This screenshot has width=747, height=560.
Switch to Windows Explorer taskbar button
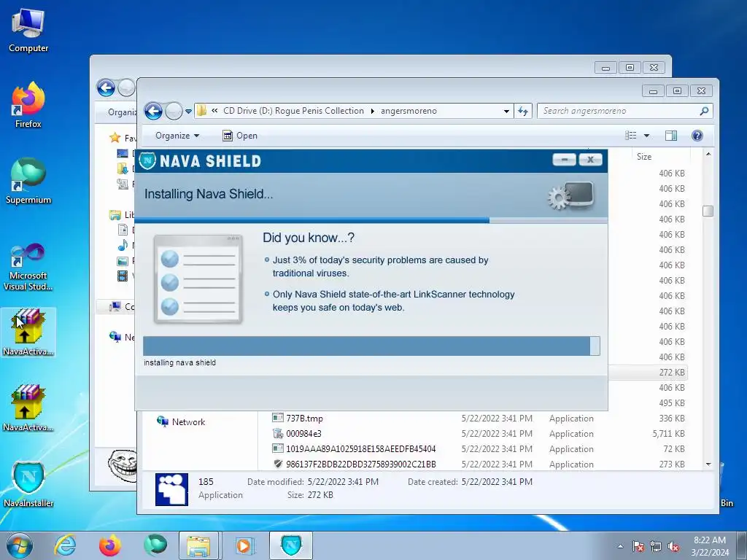click(x=198, y=545)
